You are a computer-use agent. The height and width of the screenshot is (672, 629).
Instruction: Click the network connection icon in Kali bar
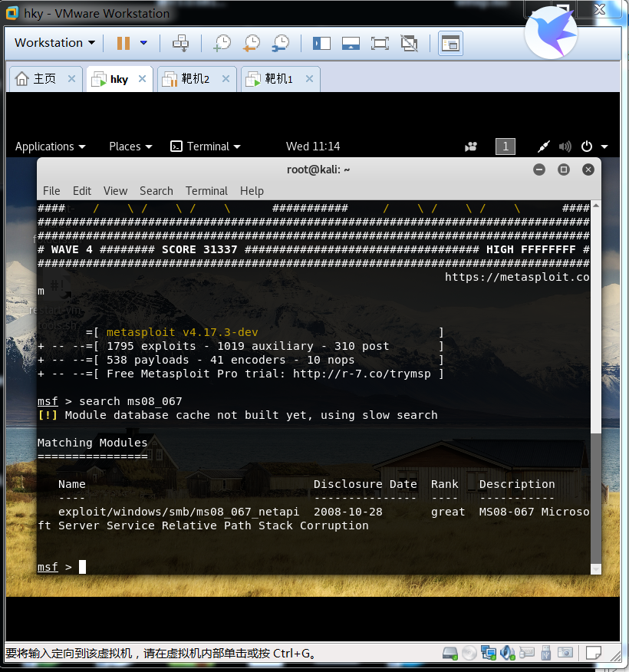543,147
